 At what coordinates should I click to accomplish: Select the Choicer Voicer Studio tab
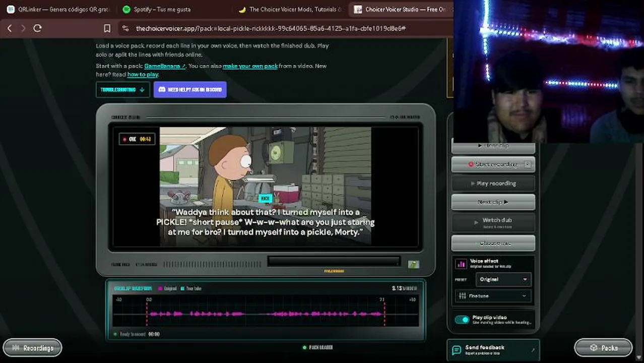400,9
